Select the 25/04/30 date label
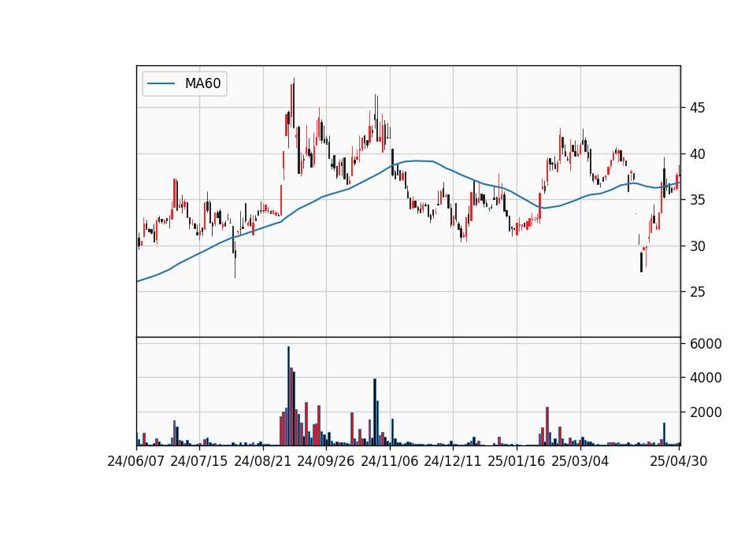 click(678, 461)
